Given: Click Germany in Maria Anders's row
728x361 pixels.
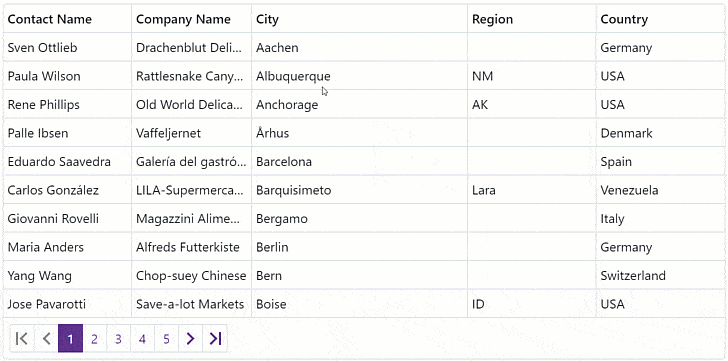Looking at the screenshot, I should point(660,247).
